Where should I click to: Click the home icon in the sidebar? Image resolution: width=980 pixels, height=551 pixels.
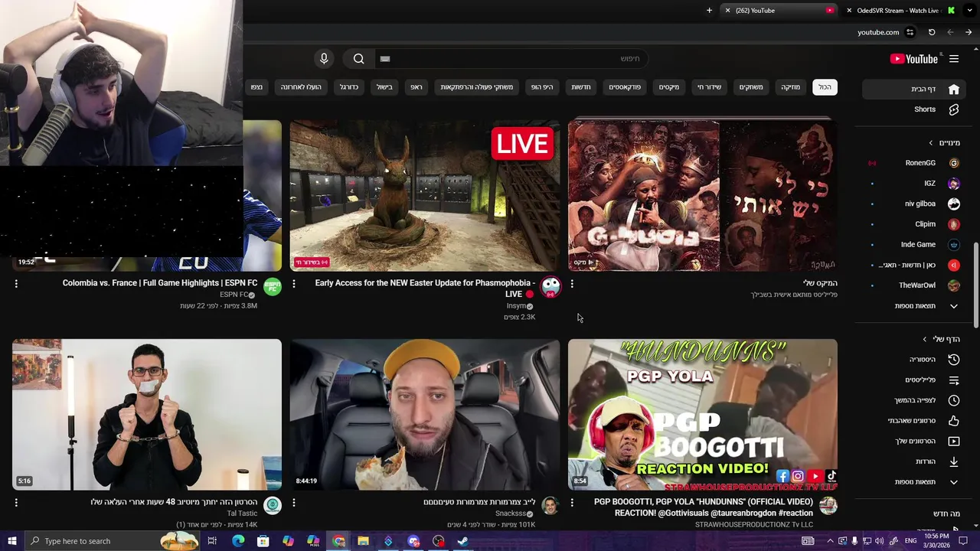tap(954, 89)
